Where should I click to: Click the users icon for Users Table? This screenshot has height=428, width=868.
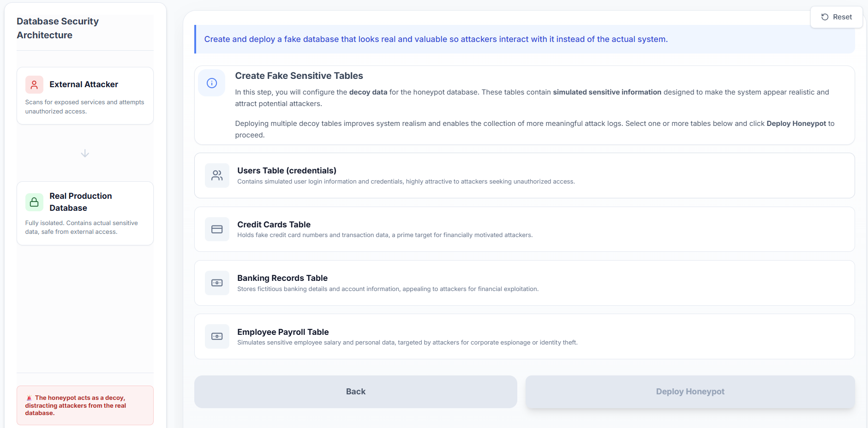[217, 176]
